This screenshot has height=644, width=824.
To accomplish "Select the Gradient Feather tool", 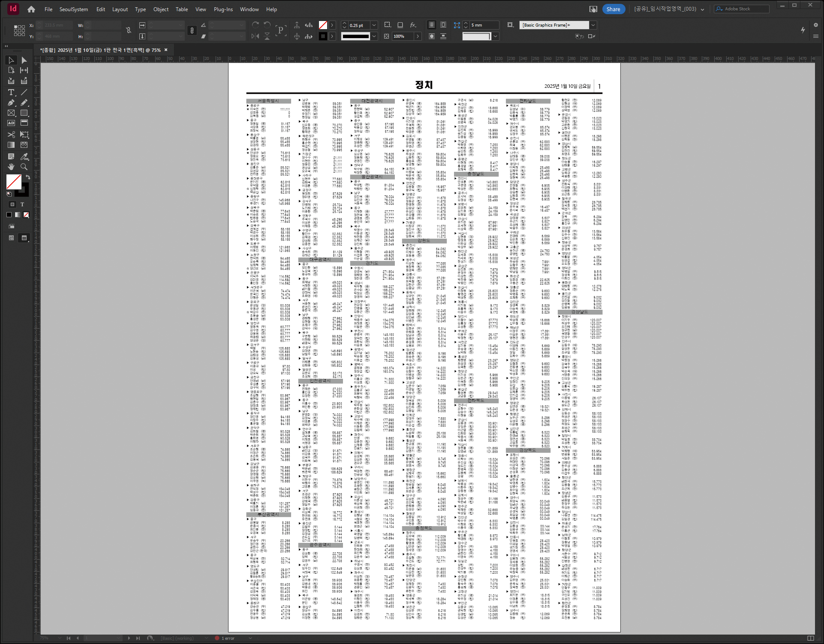I will (24, 145).
